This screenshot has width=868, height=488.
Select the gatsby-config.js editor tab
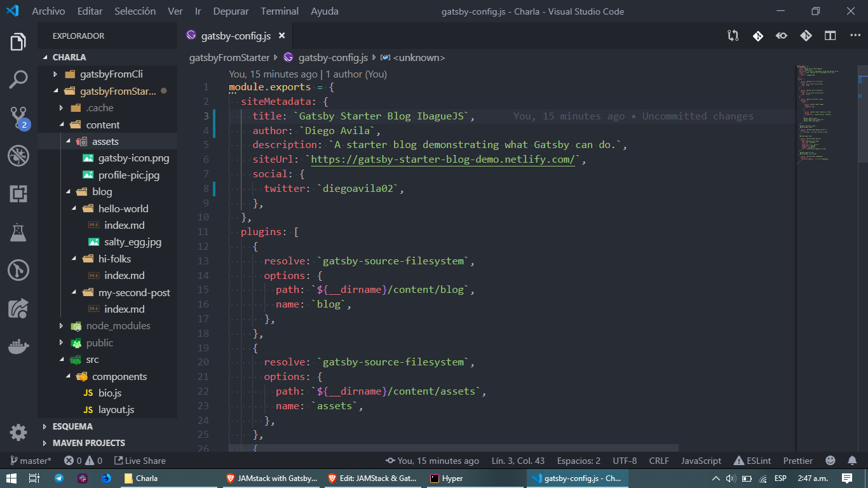[236, 36]
